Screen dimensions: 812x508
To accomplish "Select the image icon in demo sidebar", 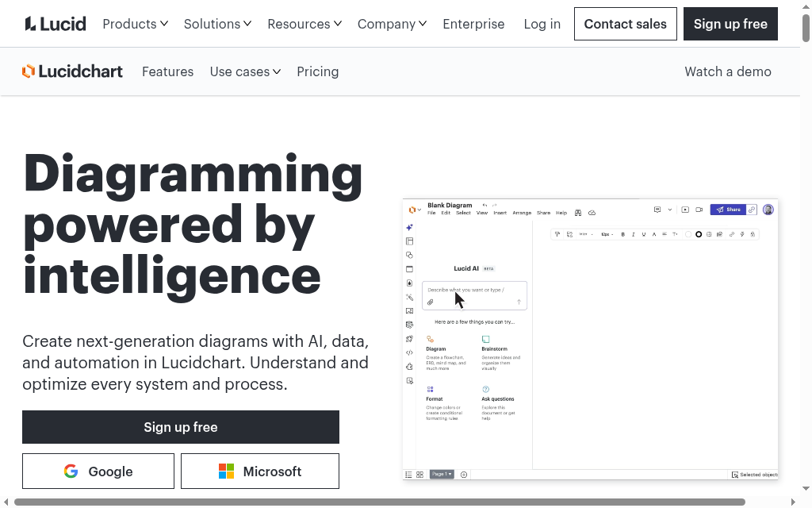I will [x=410, y=311].
